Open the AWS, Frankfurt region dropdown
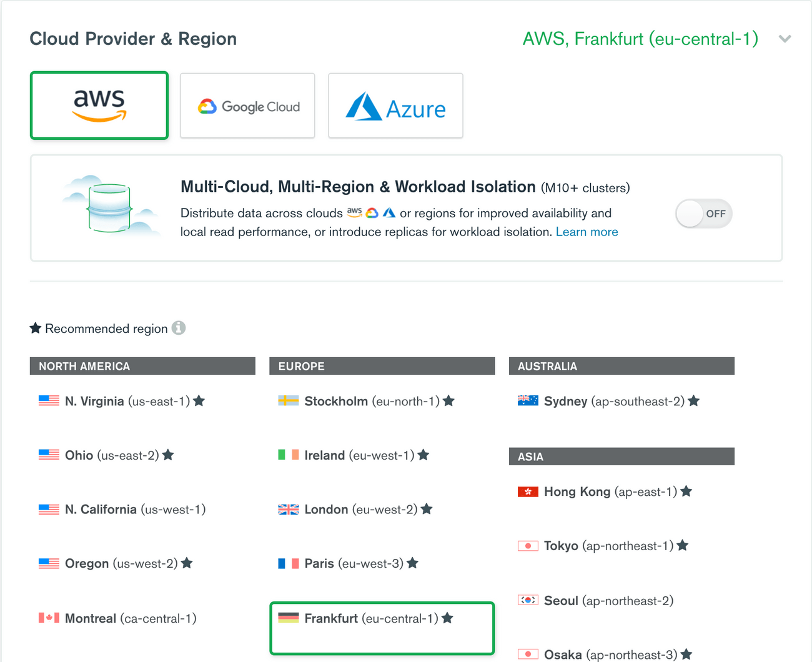 [x=641, y=39]
